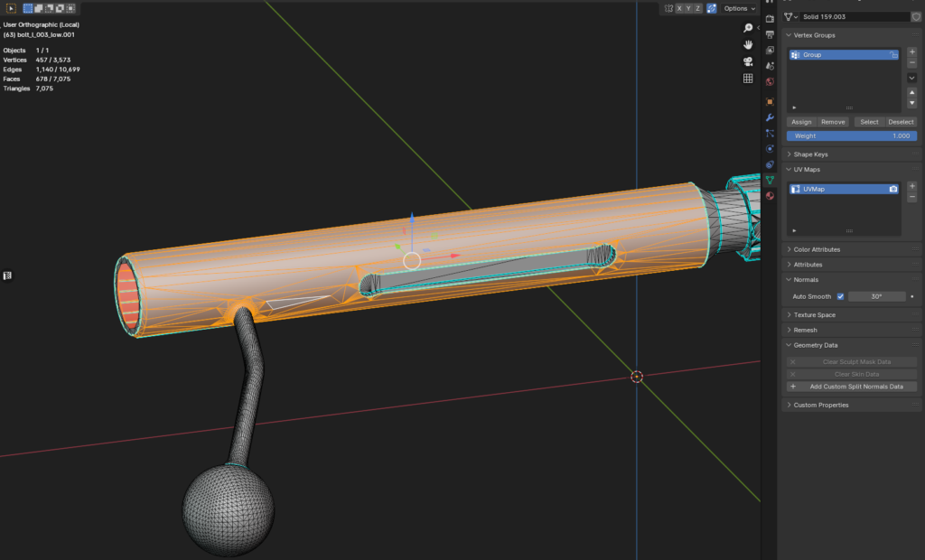Remove the selected UV map

912,197
